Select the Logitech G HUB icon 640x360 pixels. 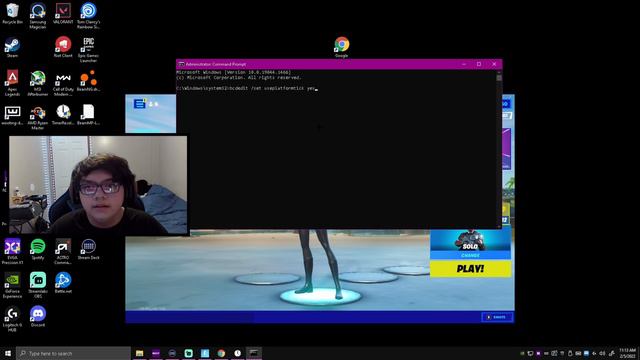(12, 318)
